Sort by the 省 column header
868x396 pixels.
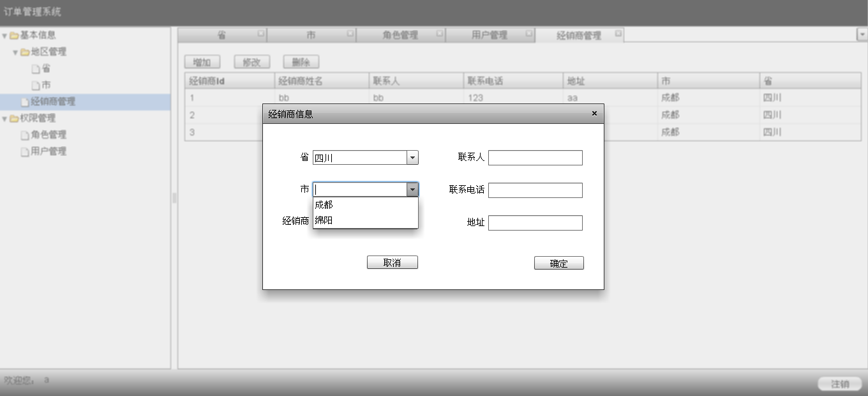(811, 81)
